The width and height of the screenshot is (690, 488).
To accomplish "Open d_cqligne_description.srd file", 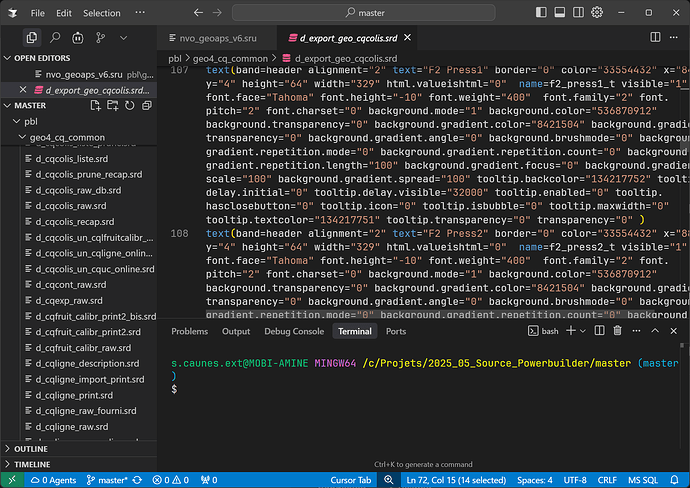I will [87, 363].
